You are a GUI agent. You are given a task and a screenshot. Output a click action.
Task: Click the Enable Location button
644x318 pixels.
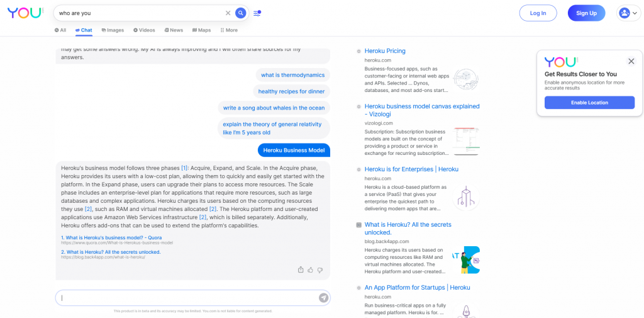point(589,103)
